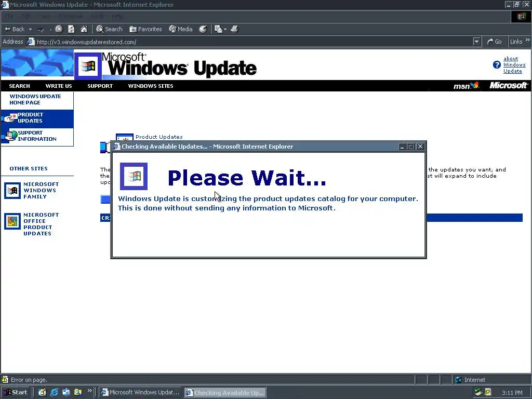Open the View menu

coord(45,16)
